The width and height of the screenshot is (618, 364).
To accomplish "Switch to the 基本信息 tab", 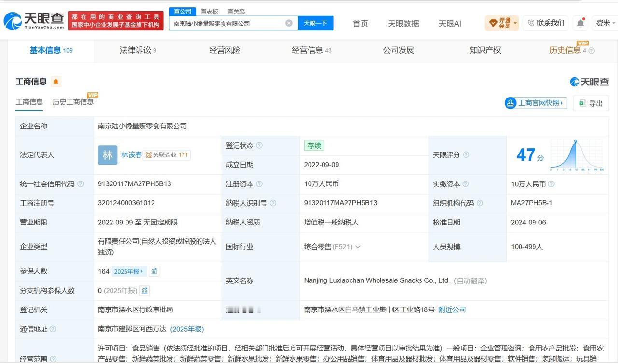I will [51, 50].
